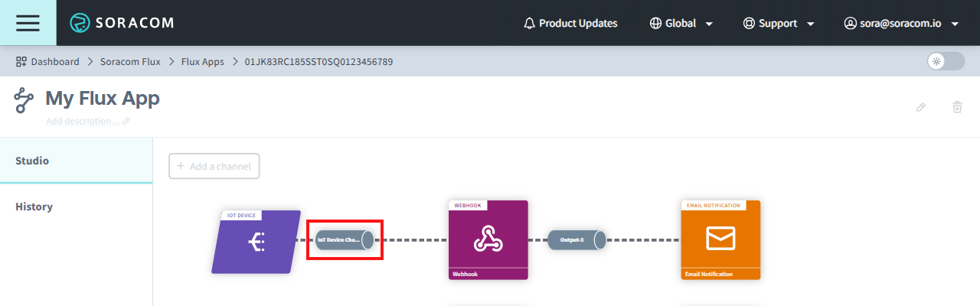Select the Output-3 channel pipe

[577, 239]
